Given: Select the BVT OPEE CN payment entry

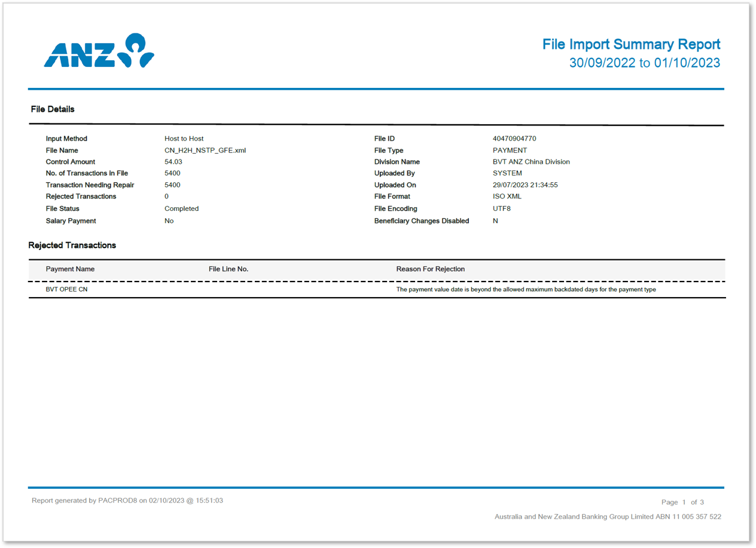Looking at the screenshot, I should pyautogui.click(x=68, y=289).
